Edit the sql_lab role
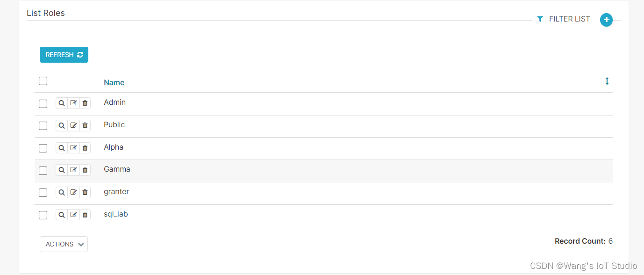 click(73, 215)
